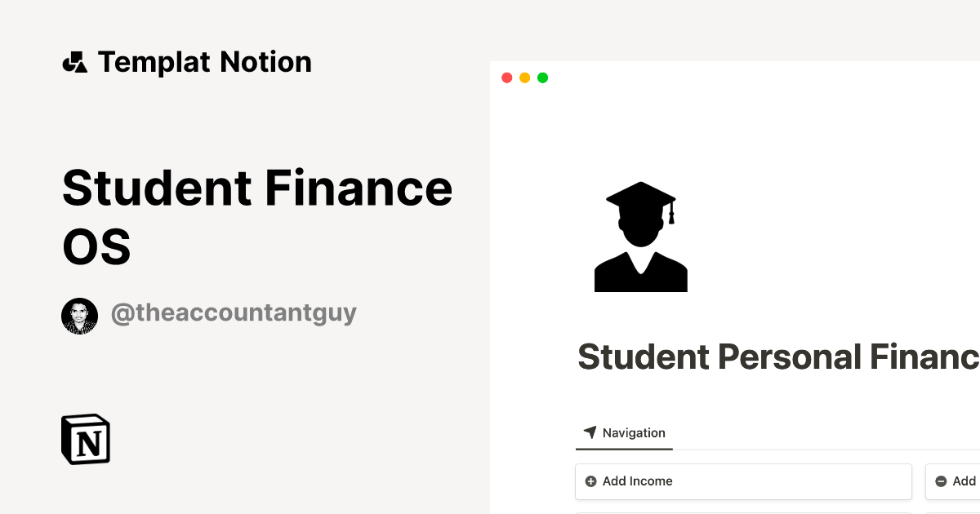
Task: Click the plus icon inside Add Income
Action: [x=591, y=481]
